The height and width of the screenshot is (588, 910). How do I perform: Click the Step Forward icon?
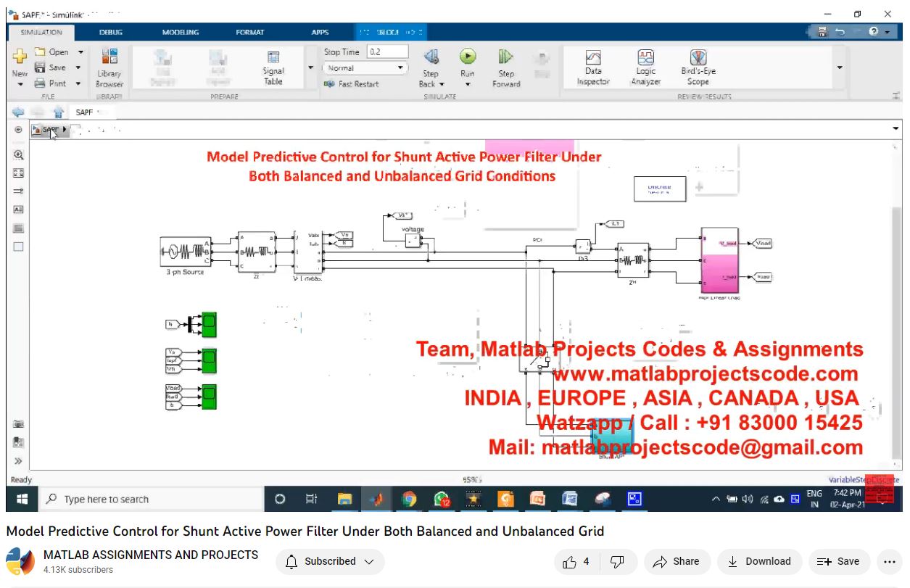pos(506,57)
